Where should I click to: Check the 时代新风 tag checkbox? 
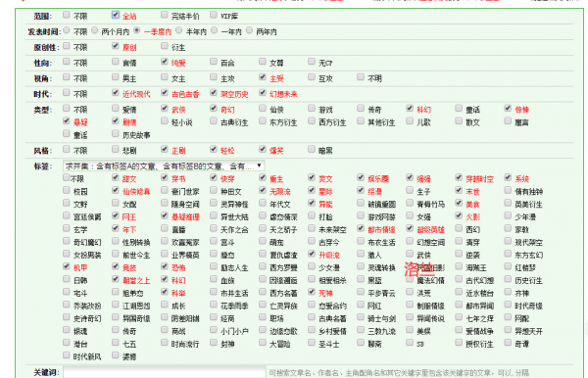[67, 355]
